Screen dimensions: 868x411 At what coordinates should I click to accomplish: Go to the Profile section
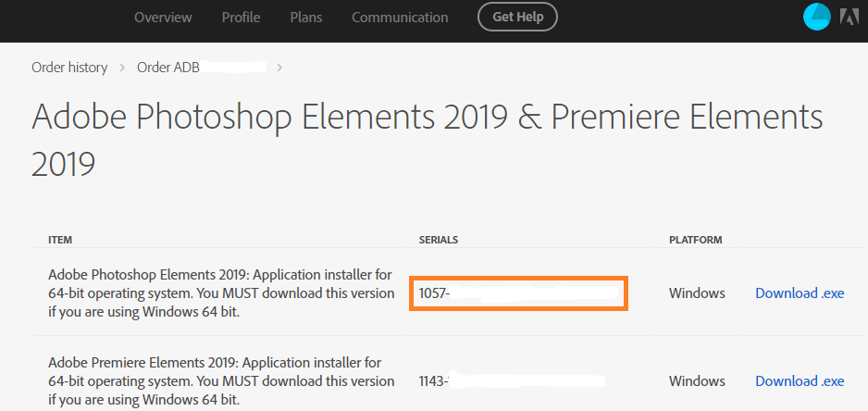[241, 18]
